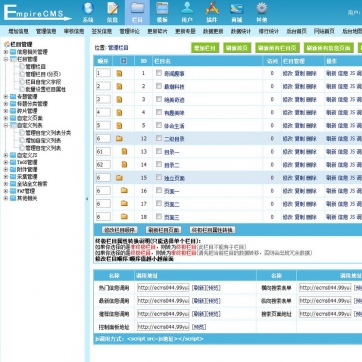Click the folder icon for column ID 16
Screen dimensions: 362x362
coord(124,191)
